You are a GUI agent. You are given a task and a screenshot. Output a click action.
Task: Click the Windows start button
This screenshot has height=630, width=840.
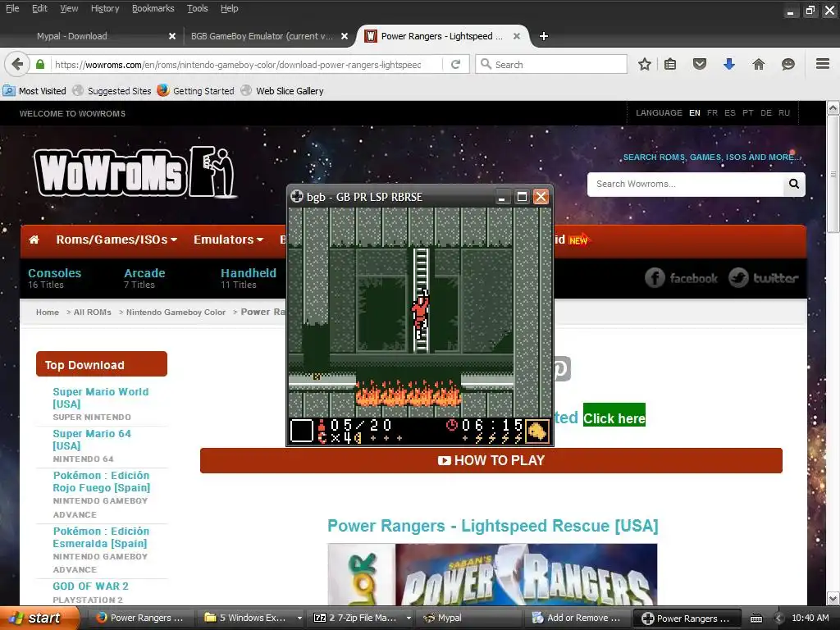point(39,619)
